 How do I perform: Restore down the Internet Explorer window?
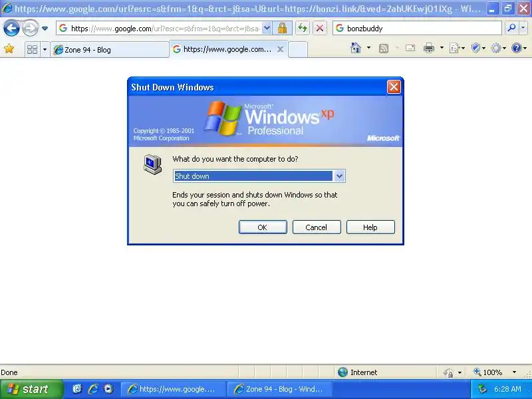coord(508,9)
